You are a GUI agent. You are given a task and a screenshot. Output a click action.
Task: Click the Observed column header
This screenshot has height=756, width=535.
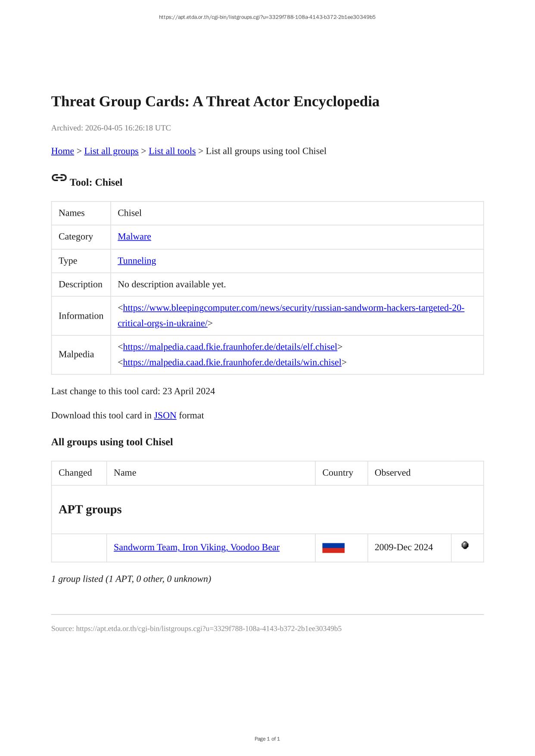pos(392,473)
